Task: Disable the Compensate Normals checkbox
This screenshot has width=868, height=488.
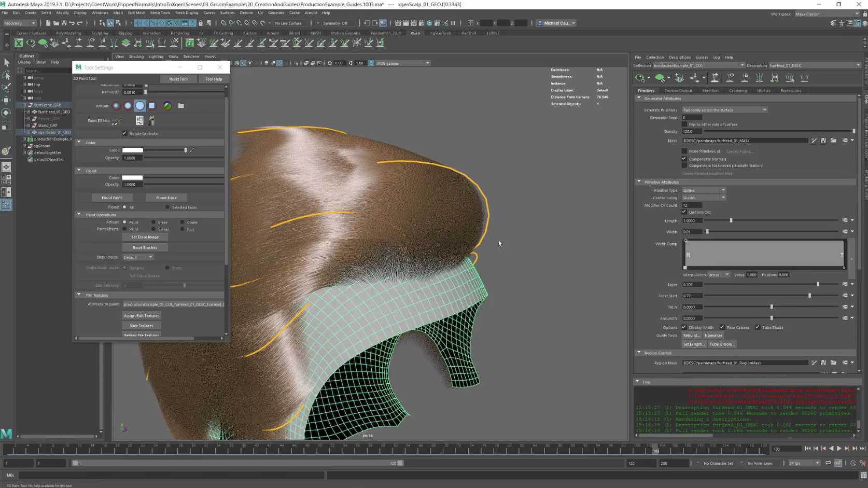Action: point(684,159)
